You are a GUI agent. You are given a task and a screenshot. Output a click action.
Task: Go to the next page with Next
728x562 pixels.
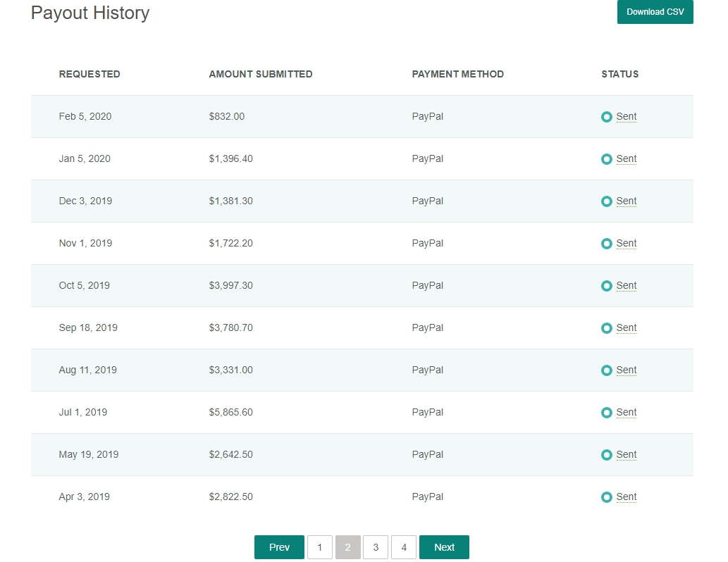coord(444,547)
